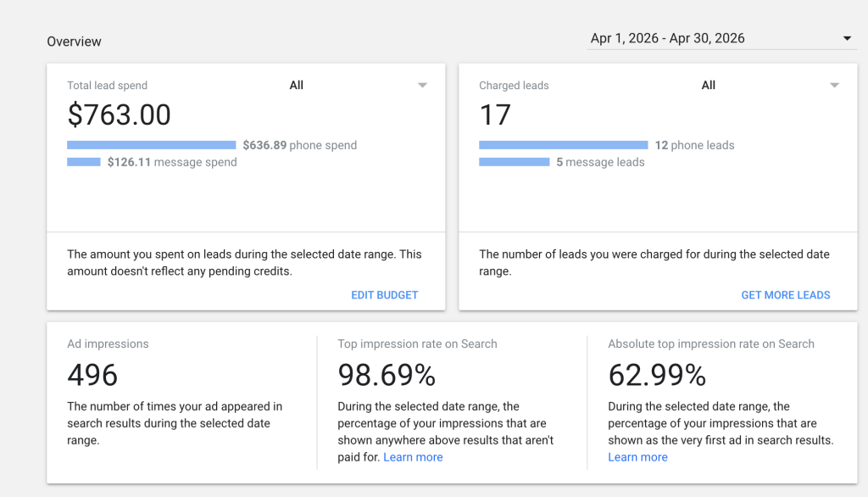Open Learn more under Top impression rate
Viewport: 868px width, 497px height.
coord(413,456)
